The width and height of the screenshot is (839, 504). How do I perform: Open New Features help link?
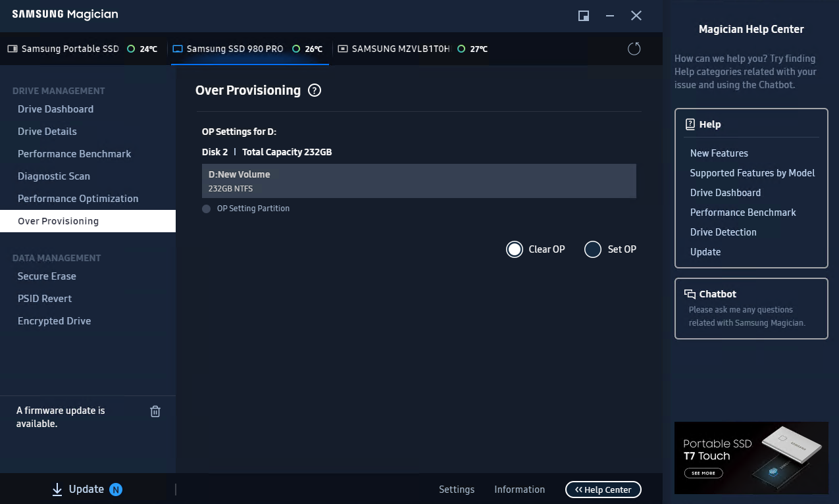[719, 153]
